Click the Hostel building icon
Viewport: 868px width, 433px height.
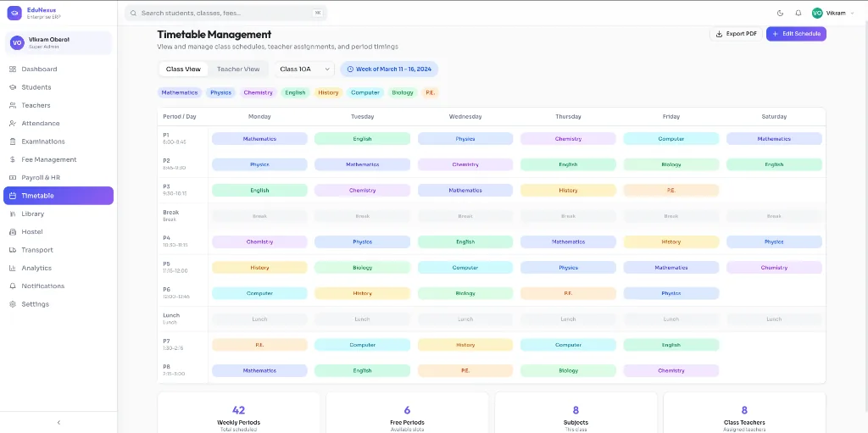pos(13,232)
